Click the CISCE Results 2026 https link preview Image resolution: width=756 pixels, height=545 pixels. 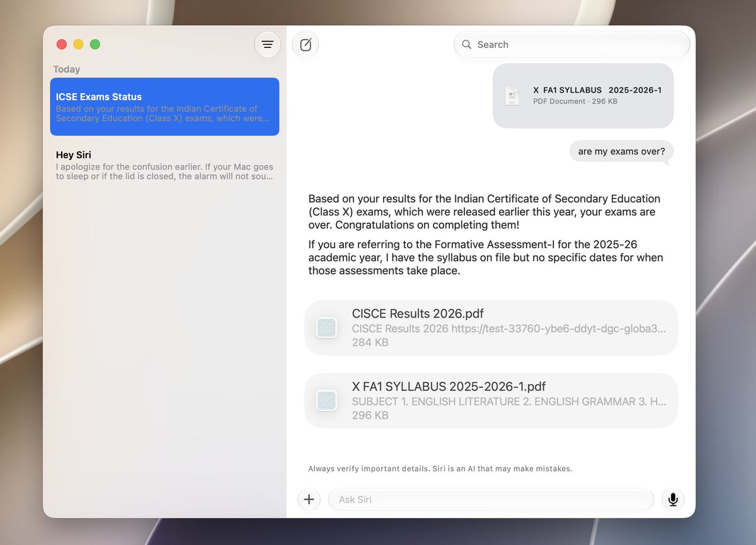(509, 328)
